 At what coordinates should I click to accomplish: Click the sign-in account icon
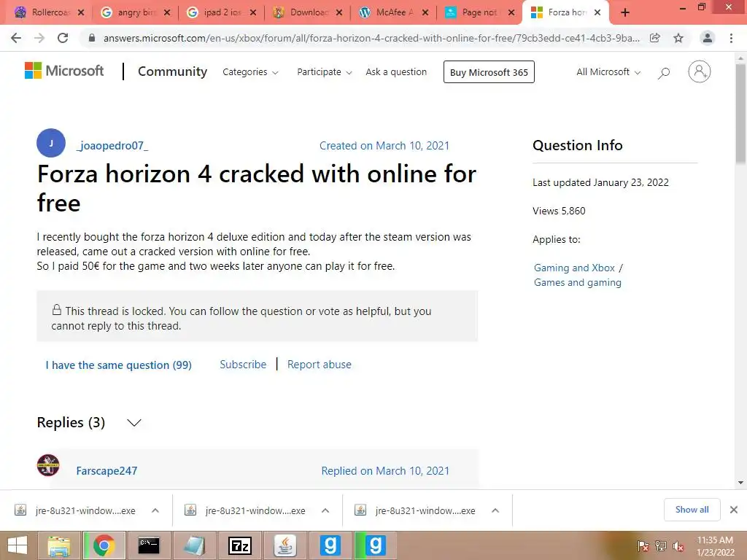pos(700,72)
